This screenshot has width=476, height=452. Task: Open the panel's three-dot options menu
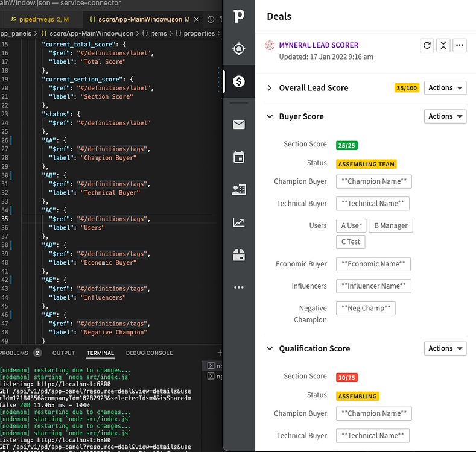[460, 46]
